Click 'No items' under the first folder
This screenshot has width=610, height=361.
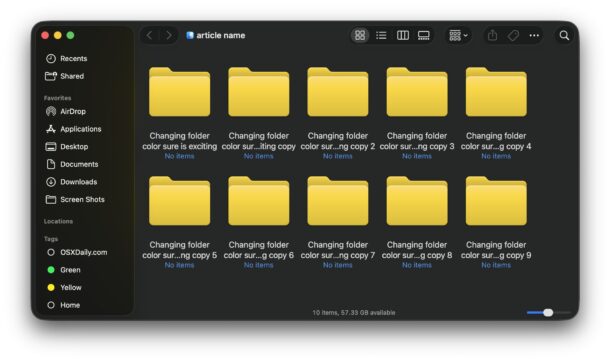coord(179,156)
